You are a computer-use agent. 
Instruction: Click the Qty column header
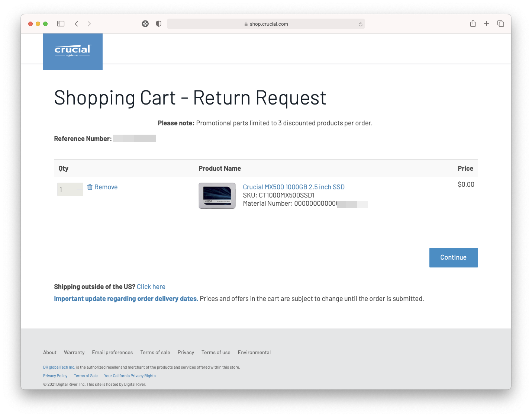click(x=64, y=169)
